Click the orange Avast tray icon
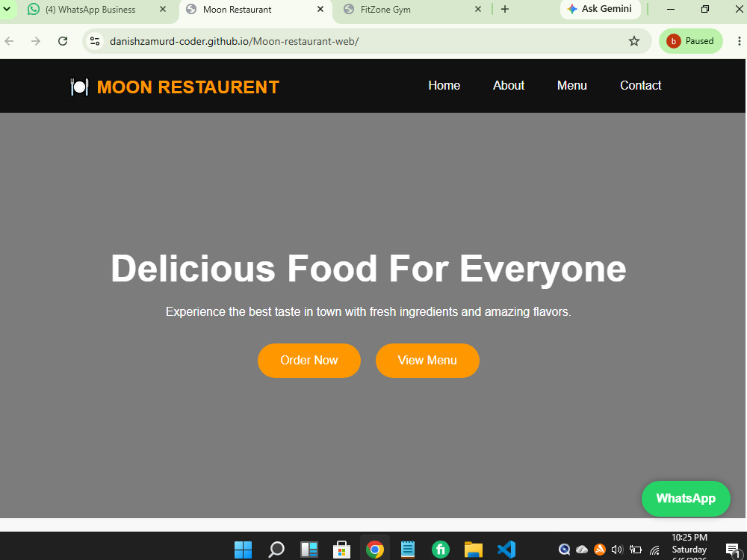 [x=600, y=550]
